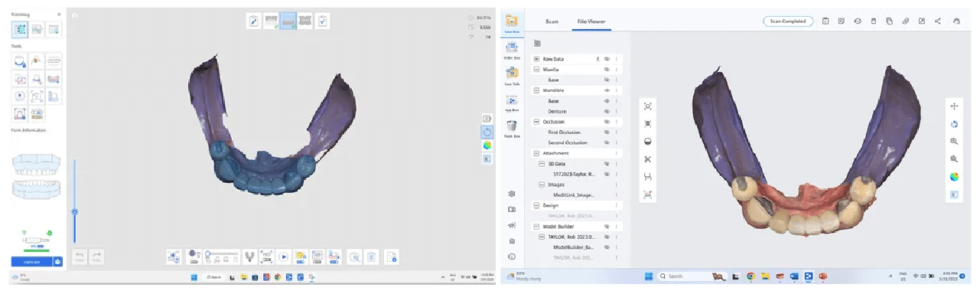Collapse the Occlusion tree group
The height and width of the screenshot is (291, 980).
pos(537,122)
